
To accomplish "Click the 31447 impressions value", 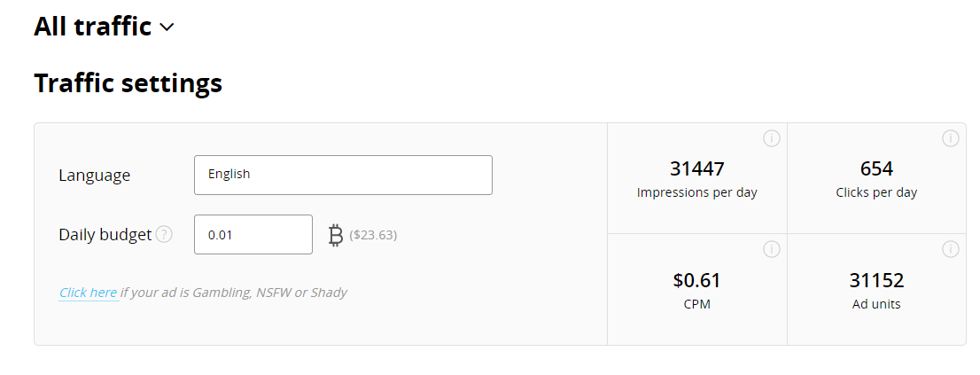I will (x=696, y=168).
